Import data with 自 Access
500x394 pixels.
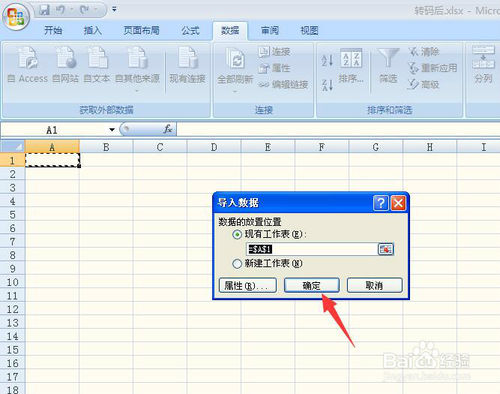point(28,65)
